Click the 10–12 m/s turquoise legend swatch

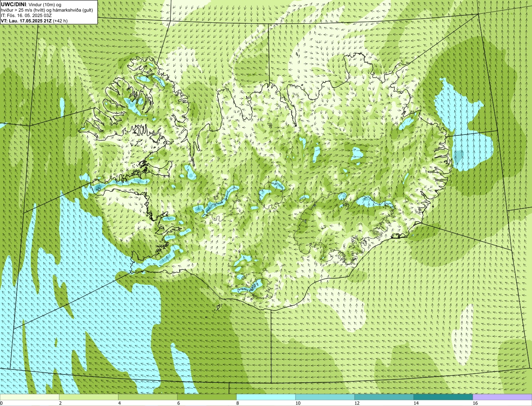click(325, 397)
